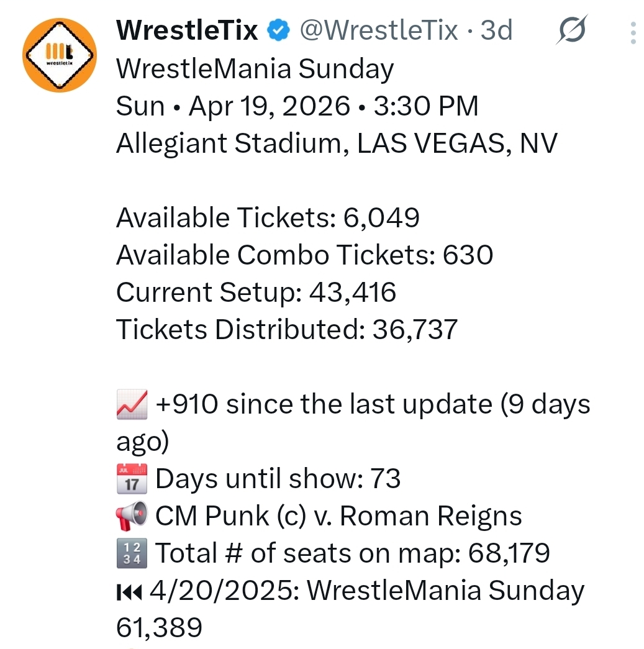Click the Current Setup: 43,416 line

click(x=256, y=293)
